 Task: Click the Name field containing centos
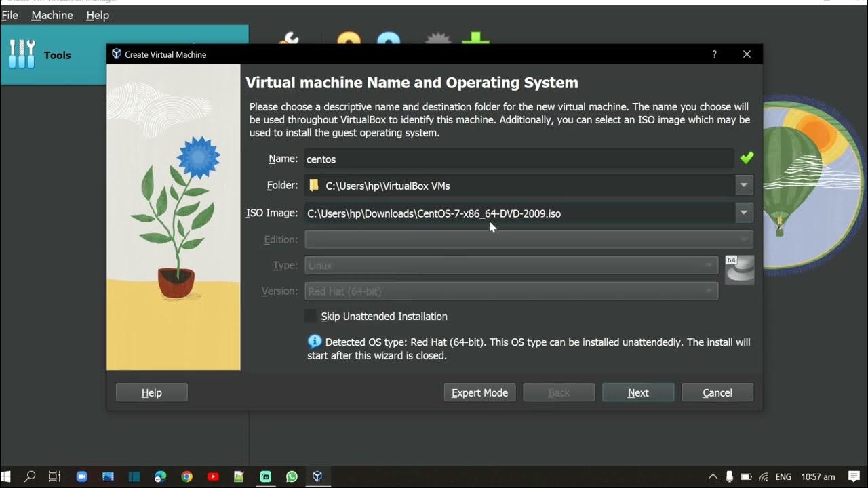(x=519, y=159)
